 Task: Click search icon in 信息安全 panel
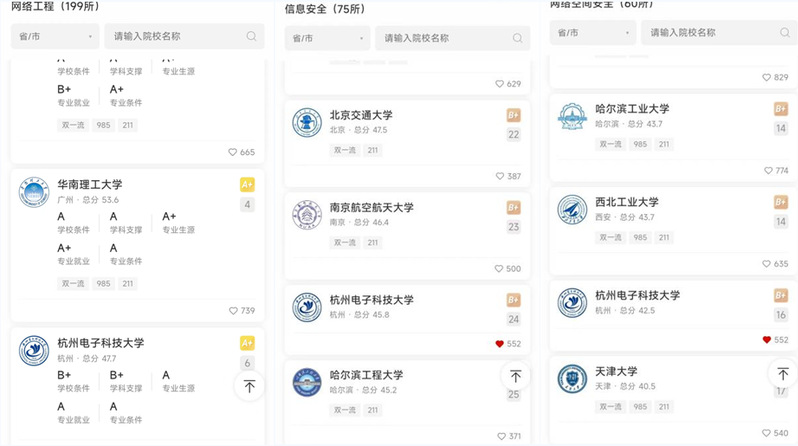coord(518,38)
